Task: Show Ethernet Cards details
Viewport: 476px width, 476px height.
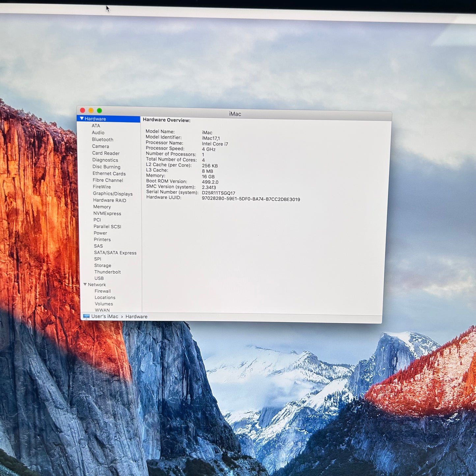Action: (x=109, y=174)
